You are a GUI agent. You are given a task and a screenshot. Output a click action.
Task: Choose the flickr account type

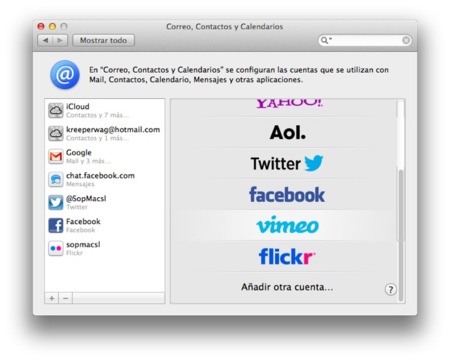288,256
